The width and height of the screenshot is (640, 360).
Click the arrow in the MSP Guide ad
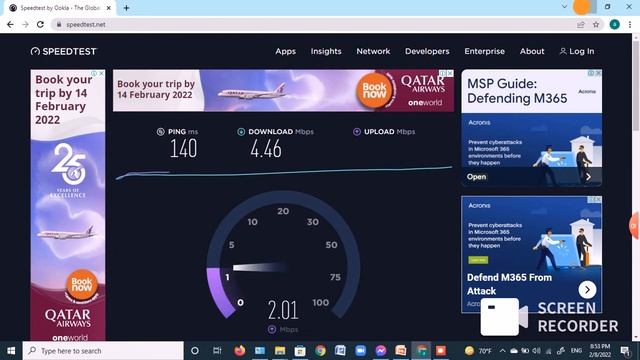coord(588,177)
